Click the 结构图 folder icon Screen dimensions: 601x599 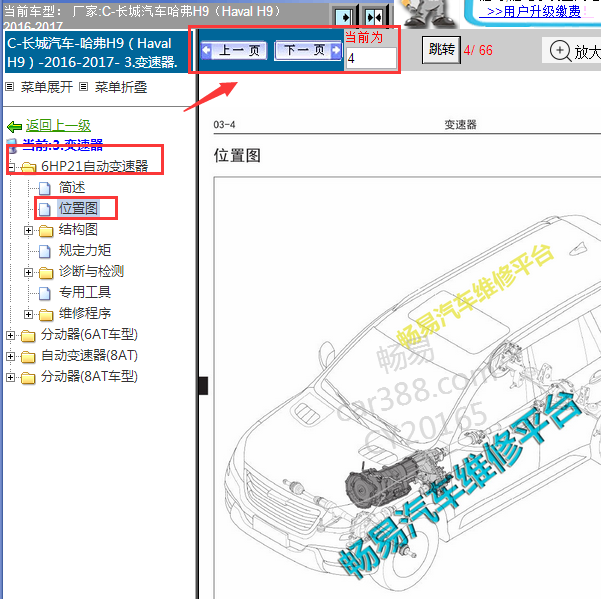(46, 231)
